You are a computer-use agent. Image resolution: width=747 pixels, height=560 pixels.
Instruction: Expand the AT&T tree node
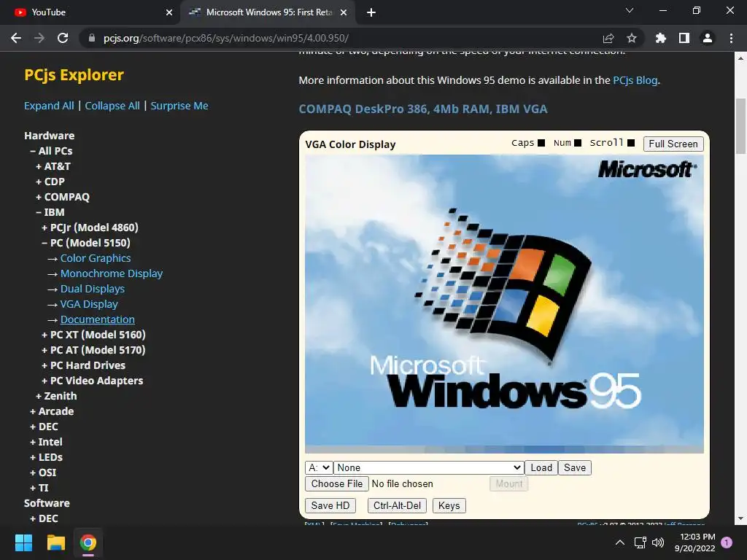pos(53,166)
